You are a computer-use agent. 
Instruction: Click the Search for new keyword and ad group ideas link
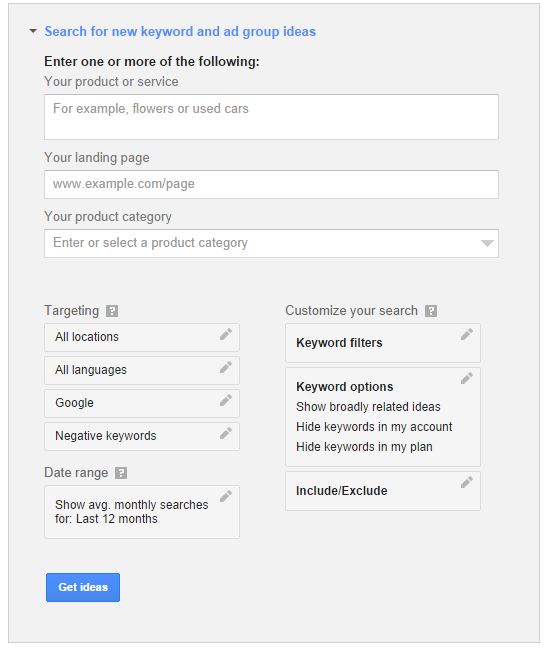[x=180, y=32]
